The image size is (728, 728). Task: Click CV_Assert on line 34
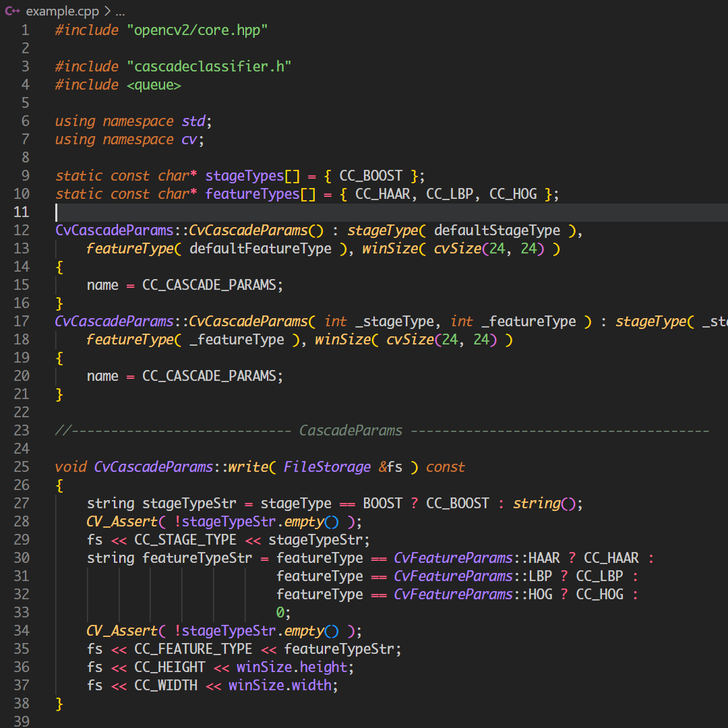pos(121,630)
